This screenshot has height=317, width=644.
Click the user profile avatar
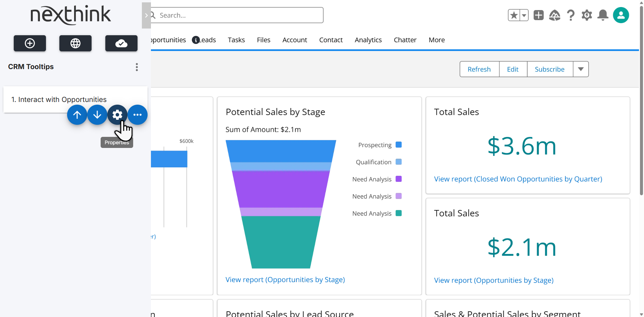pos(621,15)
